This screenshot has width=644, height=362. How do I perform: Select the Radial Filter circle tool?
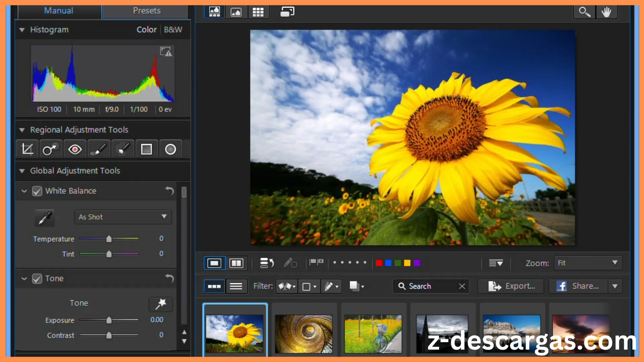[170, 149]
